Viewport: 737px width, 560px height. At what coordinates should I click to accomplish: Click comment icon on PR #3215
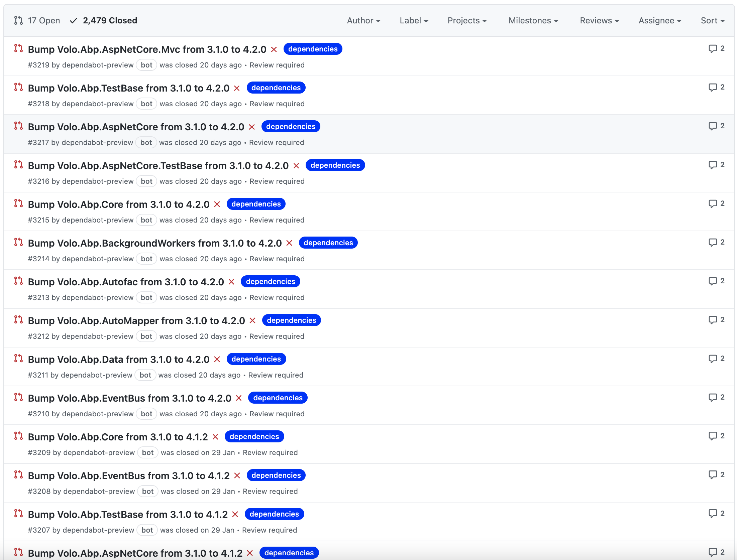coord(713,203)
